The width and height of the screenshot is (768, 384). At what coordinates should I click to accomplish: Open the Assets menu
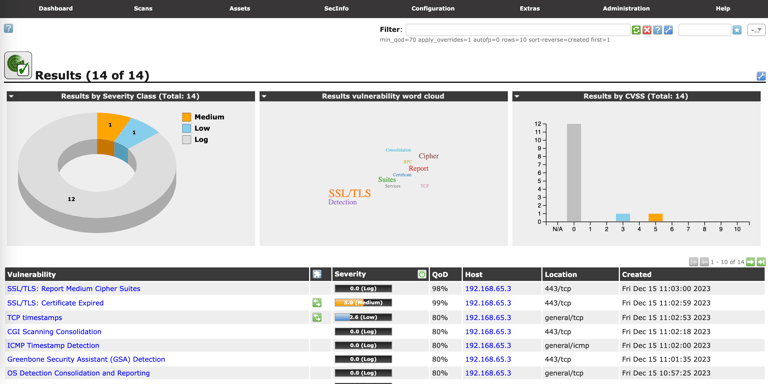point(240,8)
